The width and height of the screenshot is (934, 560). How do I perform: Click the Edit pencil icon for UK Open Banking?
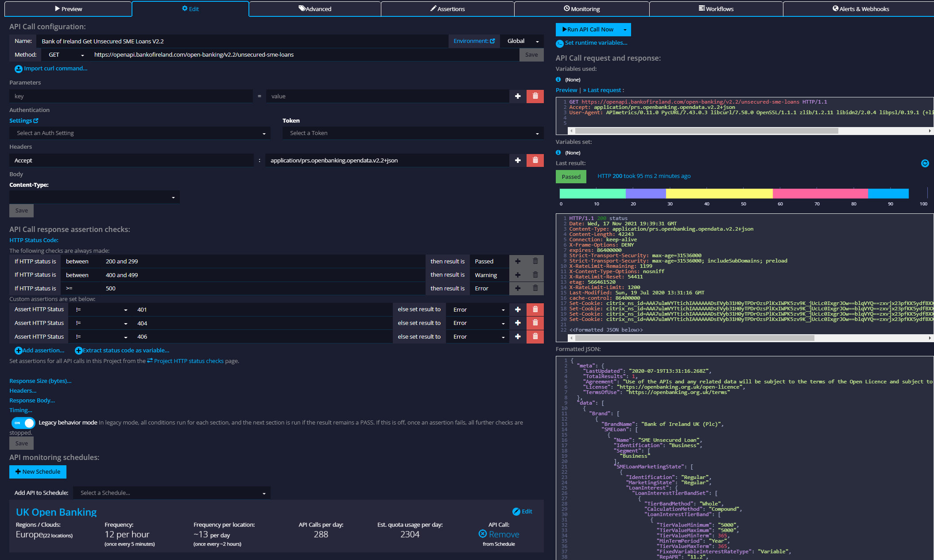pos(516,512)
